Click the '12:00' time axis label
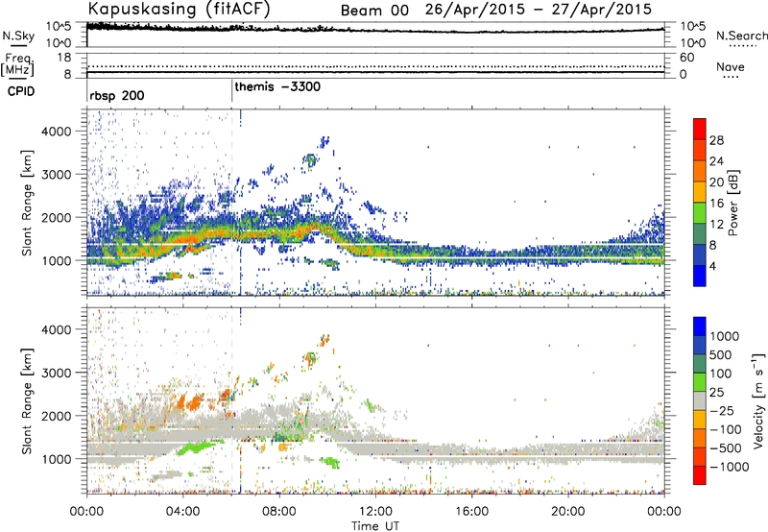This screenshot has width=768, height=532. (375, 512)
